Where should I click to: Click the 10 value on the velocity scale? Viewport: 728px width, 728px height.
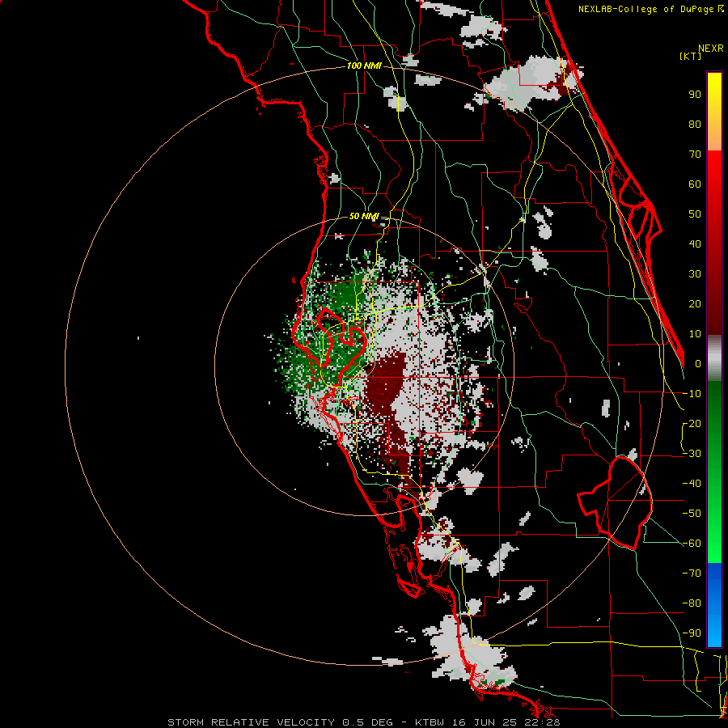pyautogui.click(x=695, y=334)
